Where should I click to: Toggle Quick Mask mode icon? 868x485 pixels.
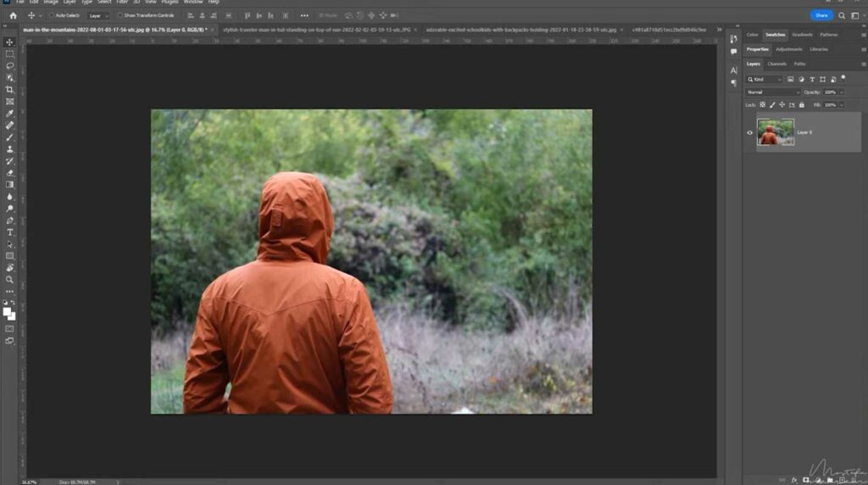point(9,329)
